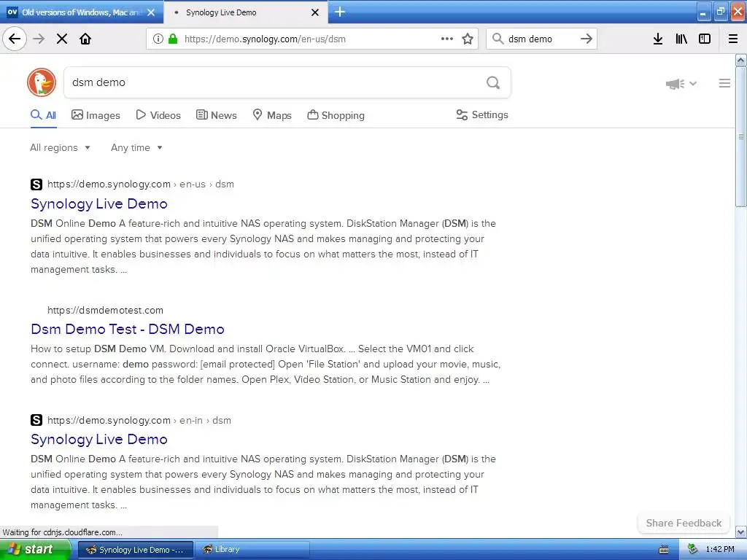Close the Old versions of Windows tab
The width and height of the screenshot is (747, 560).
[x=151, y=12]
